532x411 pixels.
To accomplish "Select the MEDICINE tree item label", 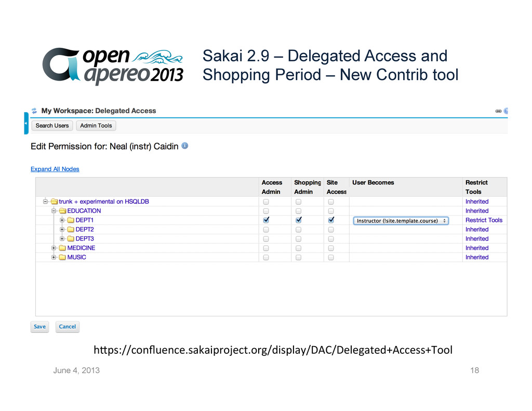I will 81,248.
